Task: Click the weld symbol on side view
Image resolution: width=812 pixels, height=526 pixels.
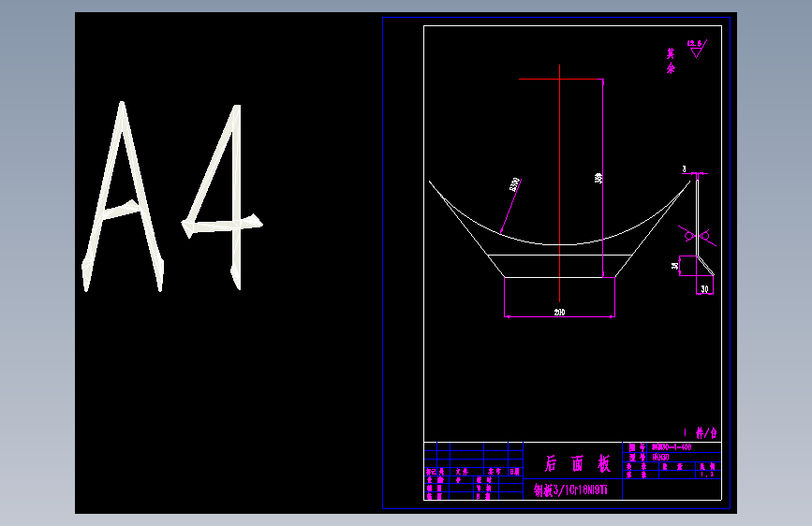Action: (697, 236)
